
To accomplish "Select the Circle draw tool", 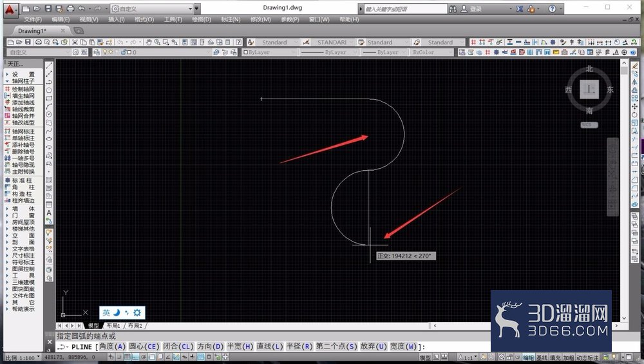I will 49,114.
